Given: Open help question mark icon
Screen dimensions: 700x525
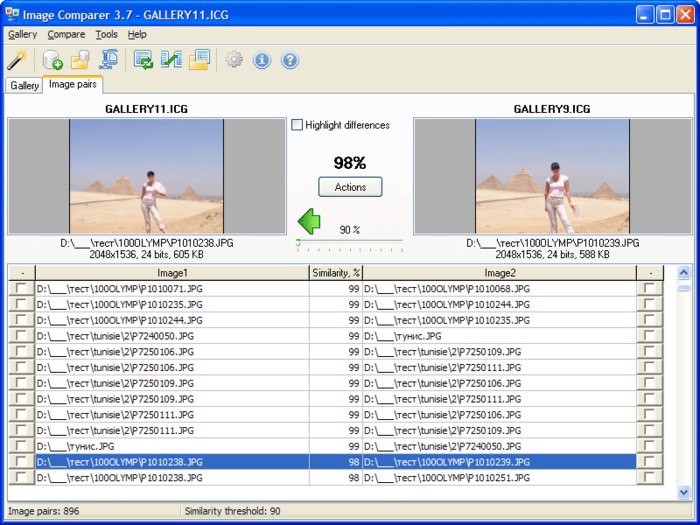Looking at the screenshot, I should (290, 60).
